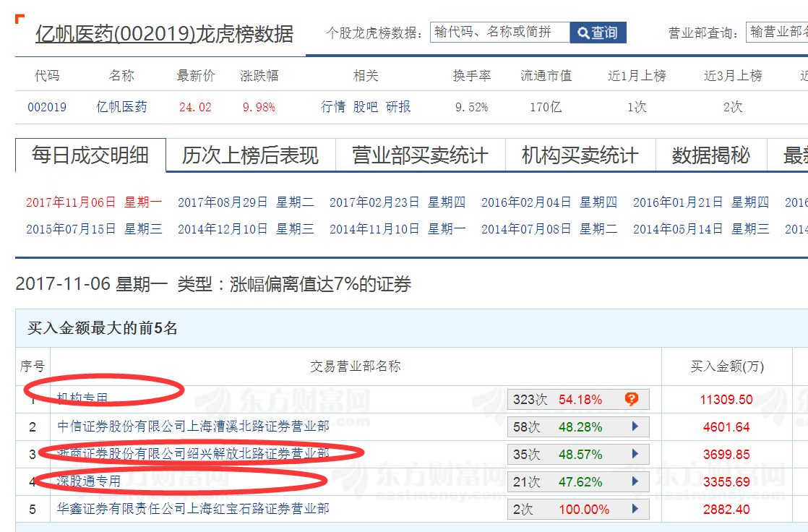
Task: Open the 亿帆医药(002019)龙虎榜数据 title link
Action: (164, 34)
